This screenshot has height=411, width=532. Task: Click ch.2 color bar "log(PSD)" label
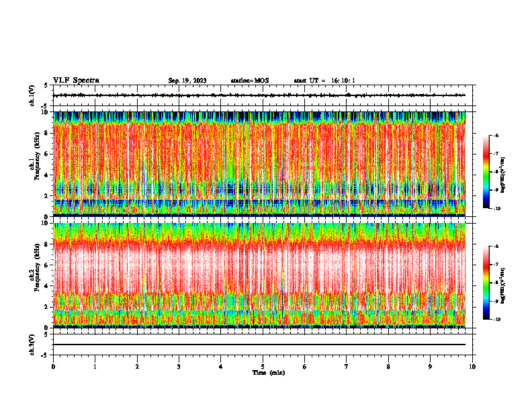pyautogui.click(x=503, y=286)
